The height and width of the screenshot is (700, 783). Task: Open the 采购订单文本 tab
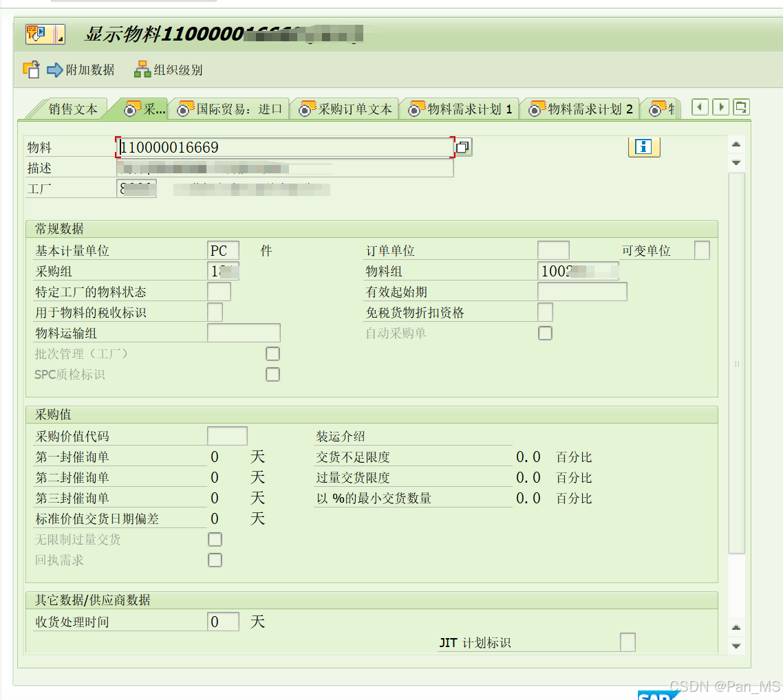(345, 109)
